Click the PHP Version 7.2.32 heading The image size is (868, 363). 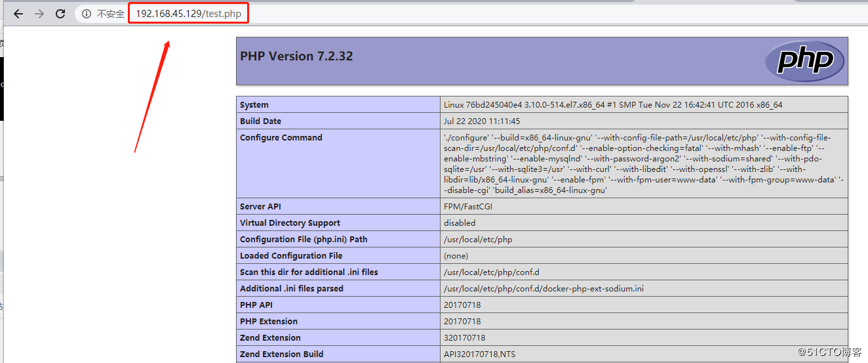[296, 56]
